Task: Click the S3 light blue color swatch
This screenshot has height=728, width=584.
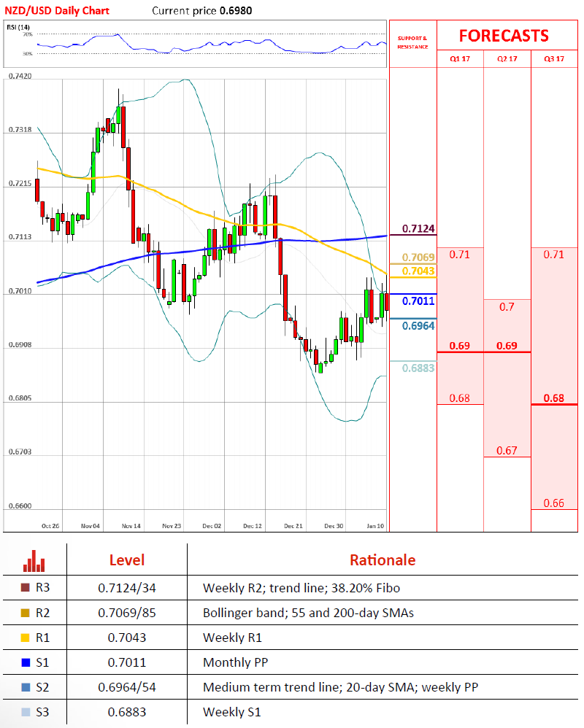Action: click(x=26, y=712)
